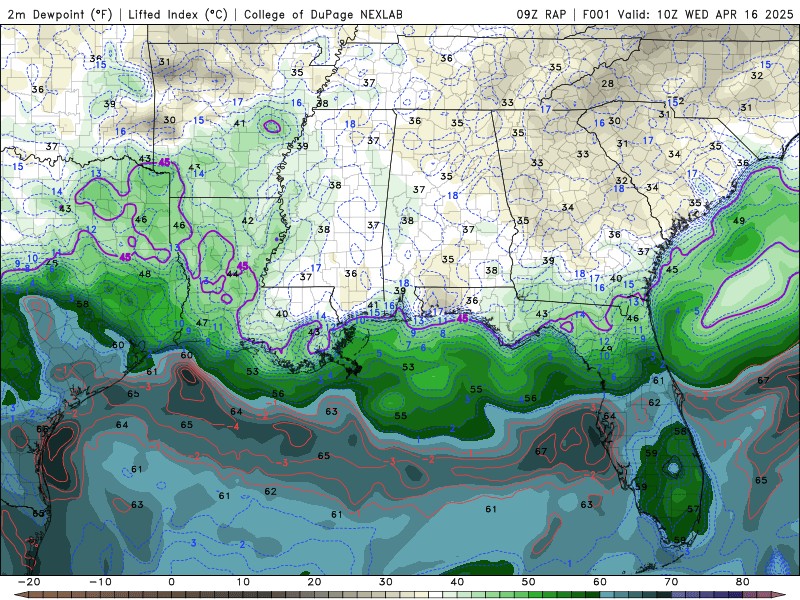
Task: Click the 80 label on the color scale
Action: click(743, 582)
